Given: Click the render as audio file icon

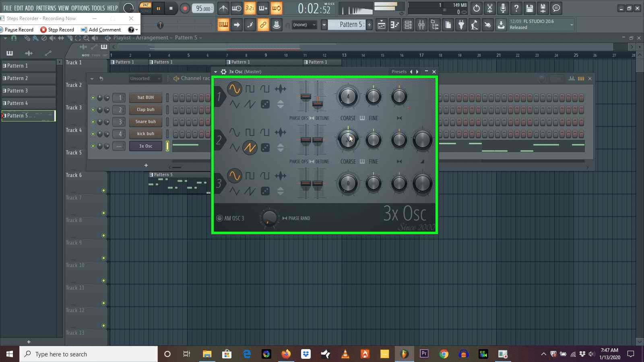Looking at the screenshot, I should tap(543, 8).
